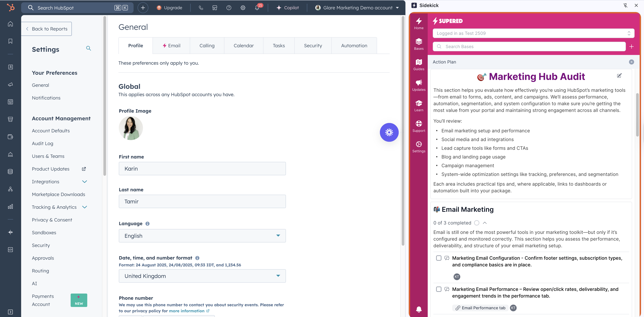Open the Email Performance tab link
Screen dimensions: 644x317
click(480, 308)
